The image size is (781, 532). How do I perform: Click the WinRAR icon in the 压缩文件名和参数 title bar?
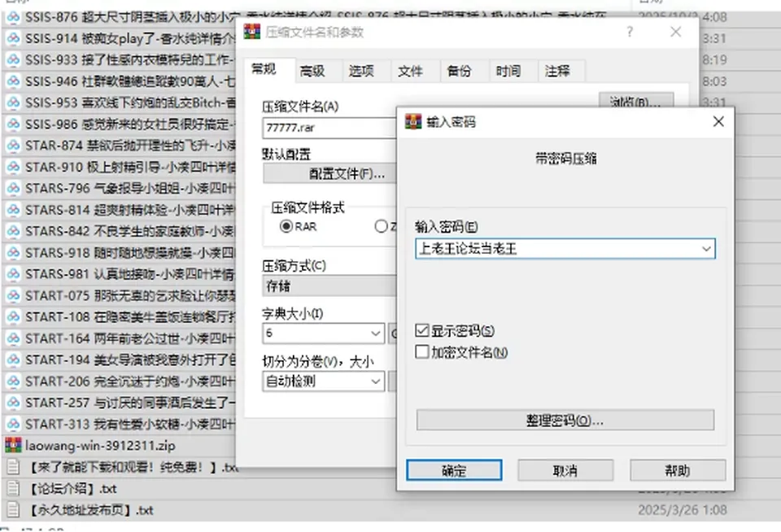tap(252, 32)
